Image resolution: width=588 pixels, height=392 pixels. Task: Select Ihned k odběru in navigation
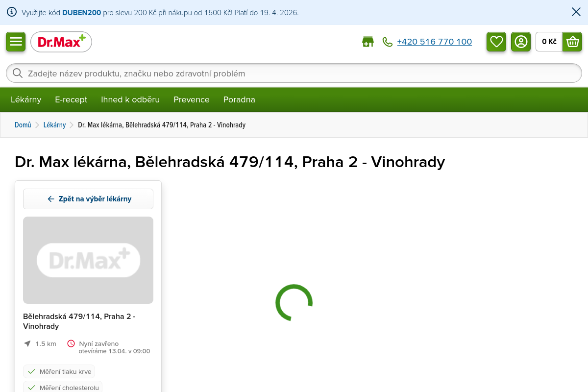tap(130, 99)
